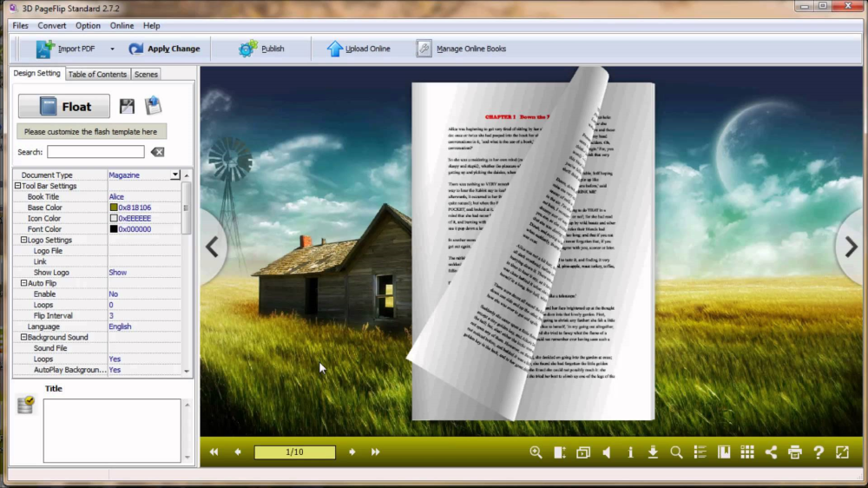Go to first page button
The height and width of the screenshot is (488, 868).
pos(214,452)
